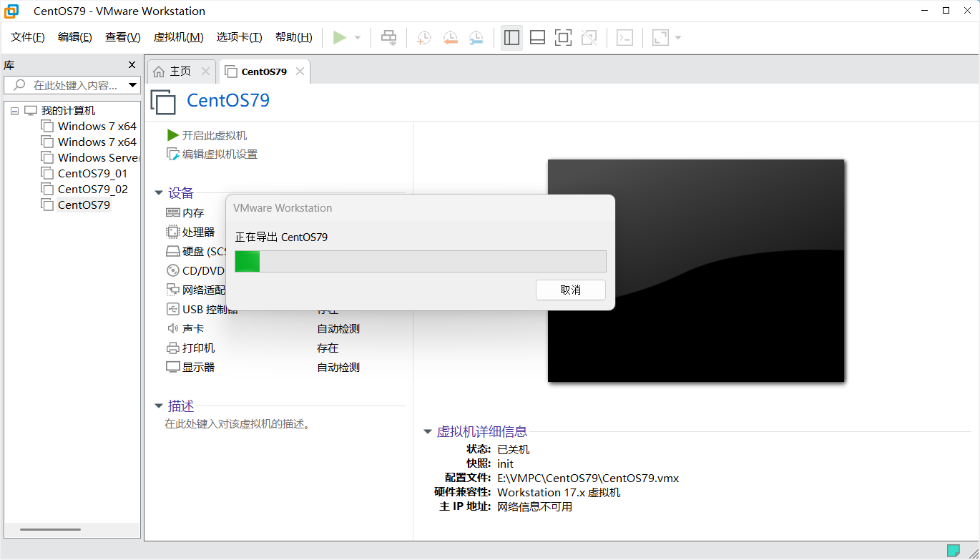The height and width of the screenshot is (560, 980).
Task: Open the 虚拟机(M) menu
Action: [178, 37]
